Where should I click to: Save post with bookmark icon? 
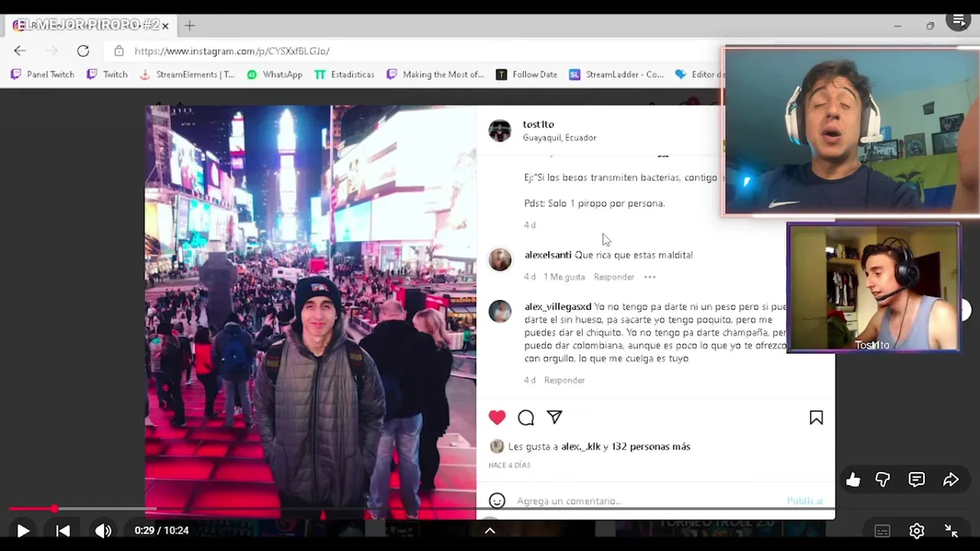point(816,418)
